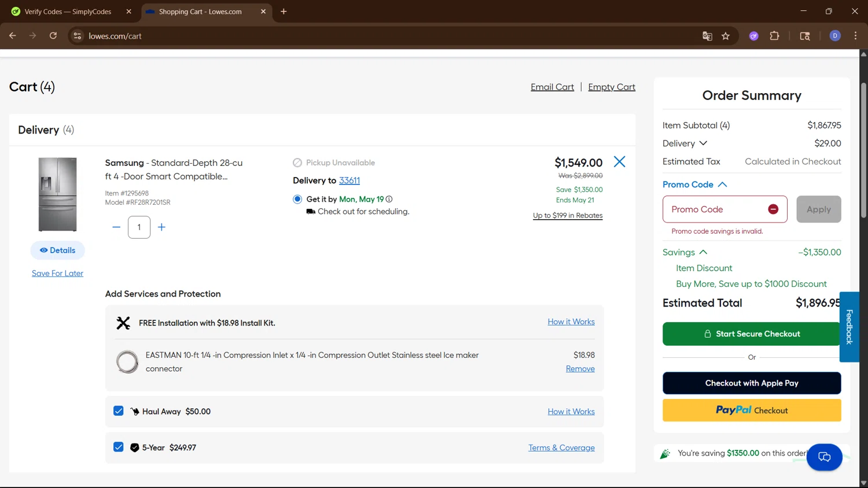868x488 pixels.
Task: Expand the Delivery cost dropdown
Action: 703,143
